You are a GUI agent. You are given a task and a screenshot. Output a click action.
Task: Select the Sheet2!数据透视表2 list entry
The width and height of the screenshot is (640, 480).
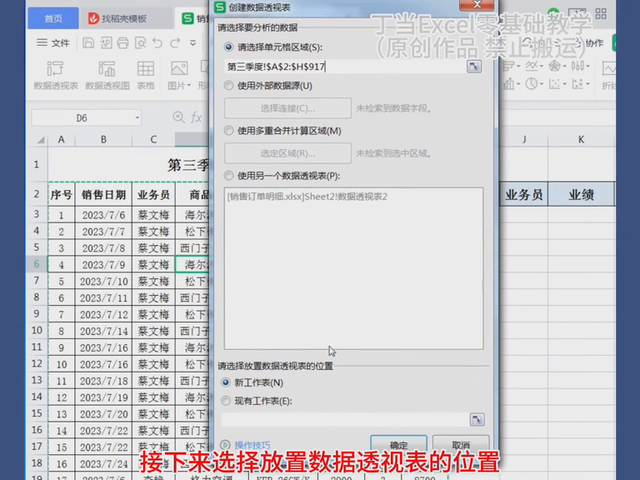tap(307, 197)
